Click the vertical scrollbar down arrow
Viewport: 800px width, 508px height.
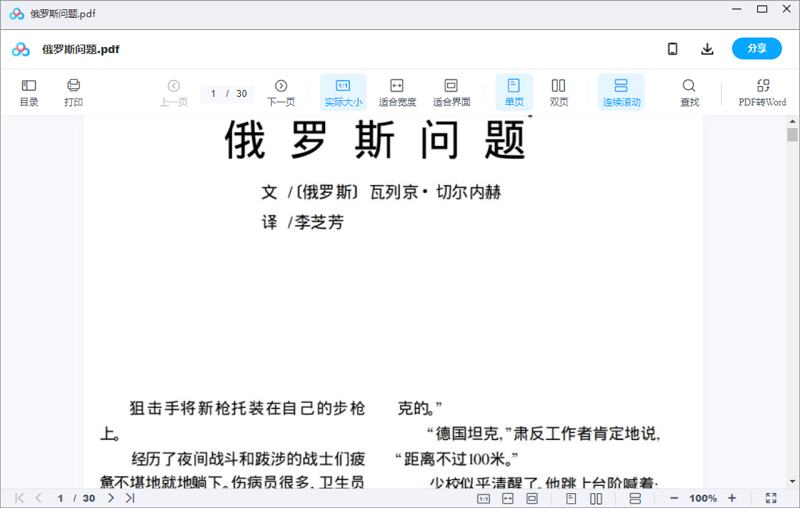792,480
